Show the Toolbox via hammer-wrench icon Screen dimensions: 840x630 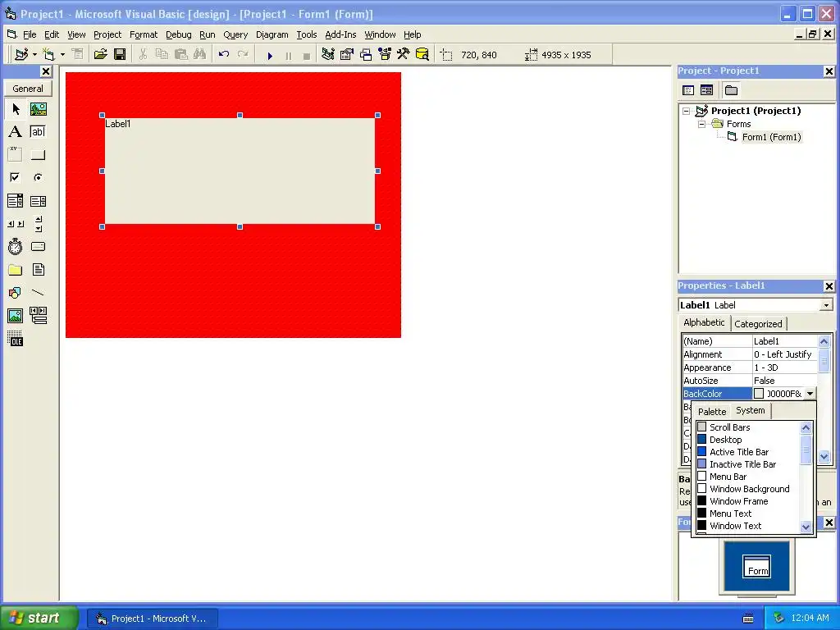[x=404, y=55]
